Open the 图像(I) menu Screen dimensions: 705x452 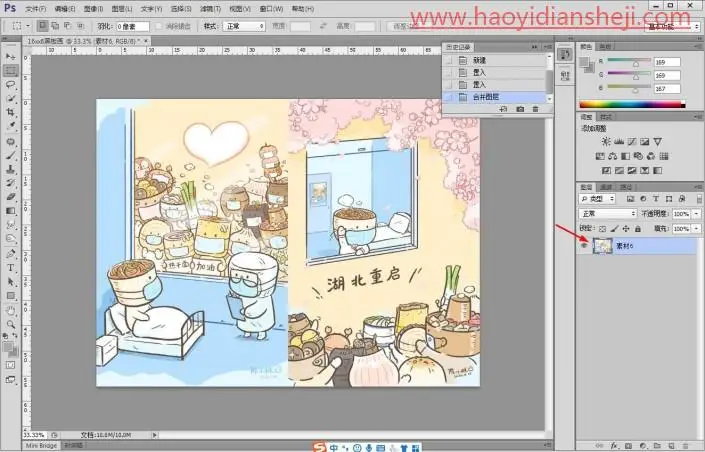click(94, 9)
